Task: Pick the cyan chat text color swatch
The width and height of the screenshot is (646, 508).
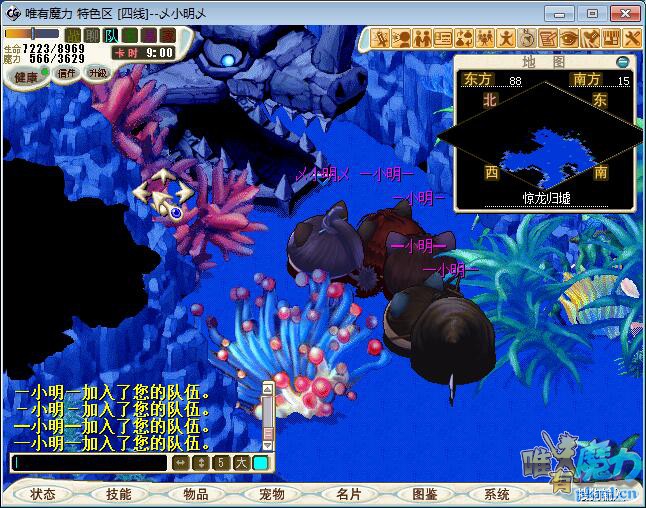Action: 260,463
